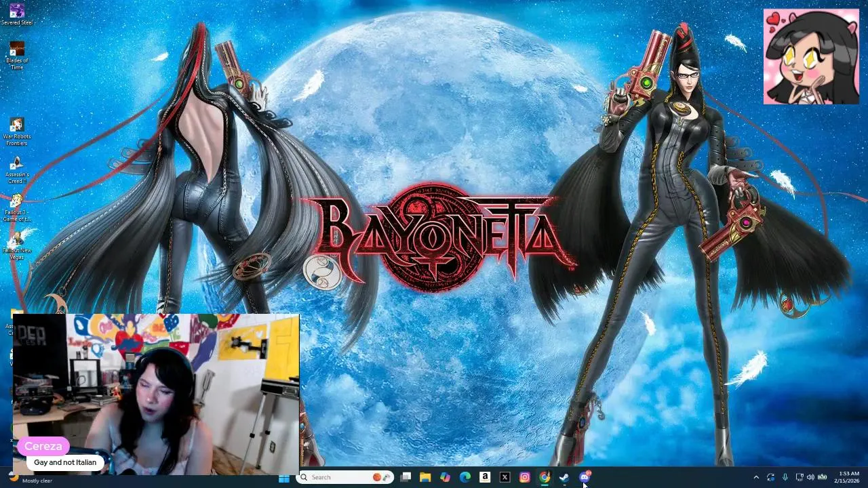Launch the Fallout New Vegas shortcut
868x488 pixels.
17,245
